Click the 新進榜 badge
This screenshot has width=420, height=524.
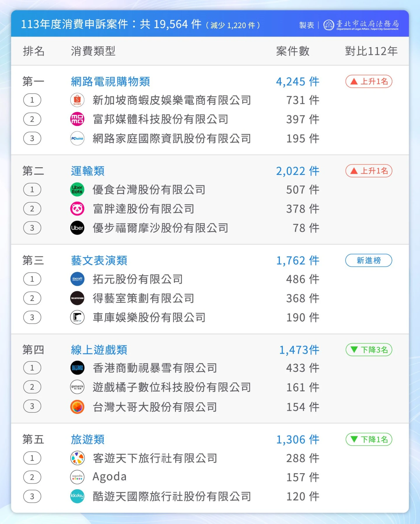pyautogui.click(x=368, y=260)
